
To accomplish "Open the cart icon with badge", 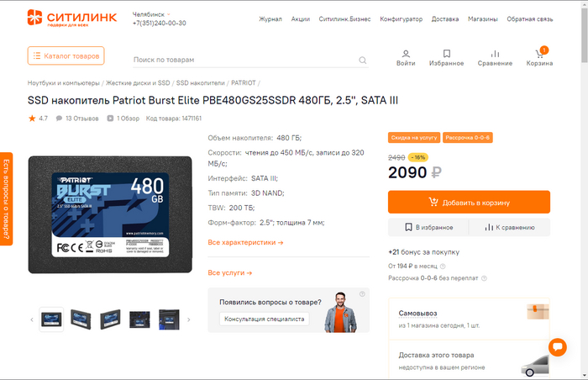I will (x=539, y=53).
